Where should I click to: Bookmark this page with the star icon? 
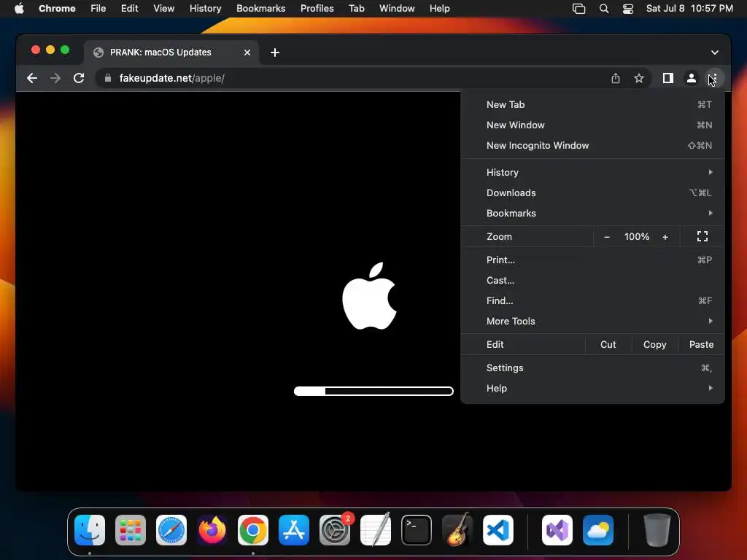[639, 78]
